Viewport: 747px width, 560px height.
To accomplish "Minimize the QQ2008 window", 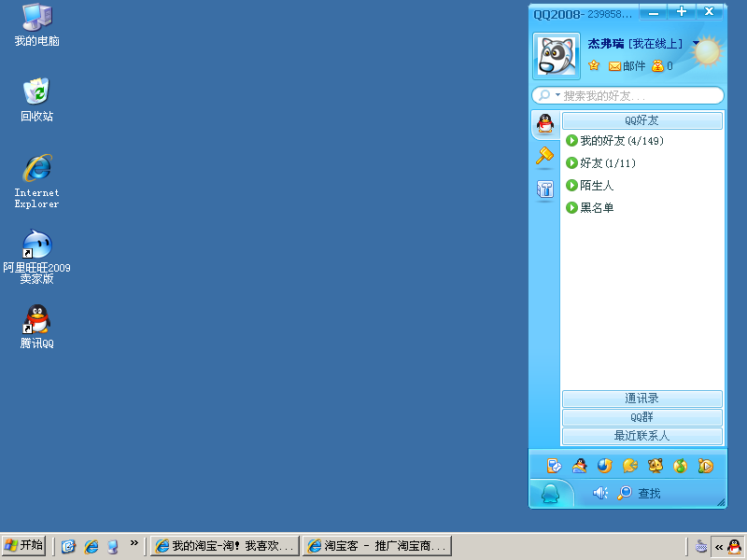I will point(653,12).
